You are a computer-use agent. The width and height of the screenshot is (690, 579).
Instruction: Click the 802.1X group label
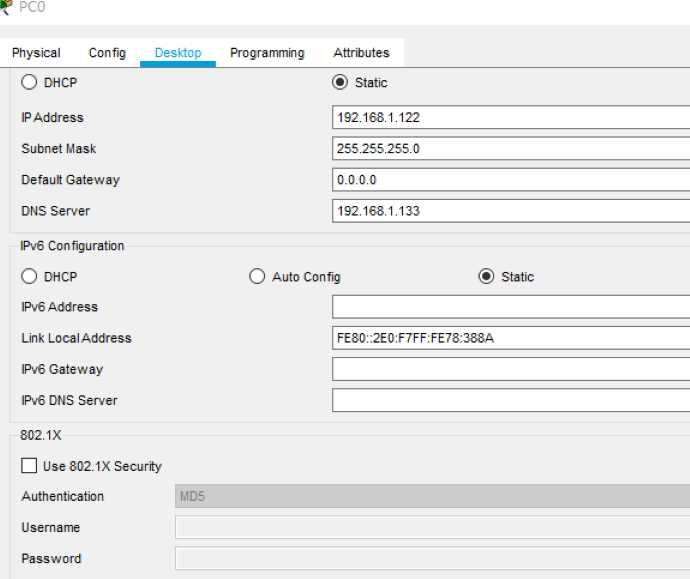(40, 435)
